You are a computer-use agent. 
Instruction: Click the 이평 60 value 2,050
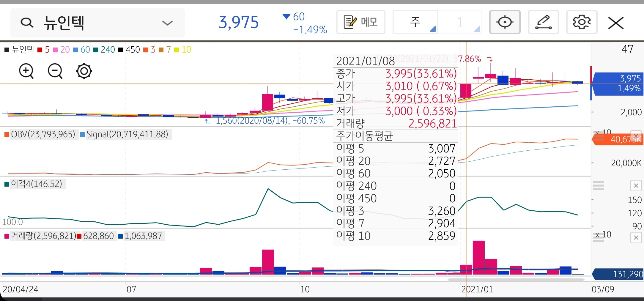(x=442, y=174)
